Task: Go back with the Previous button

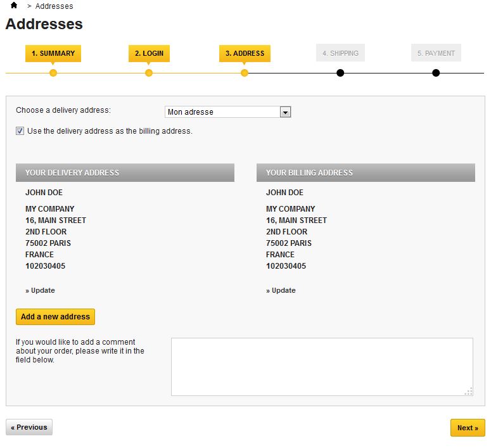Action: (29, 427)
